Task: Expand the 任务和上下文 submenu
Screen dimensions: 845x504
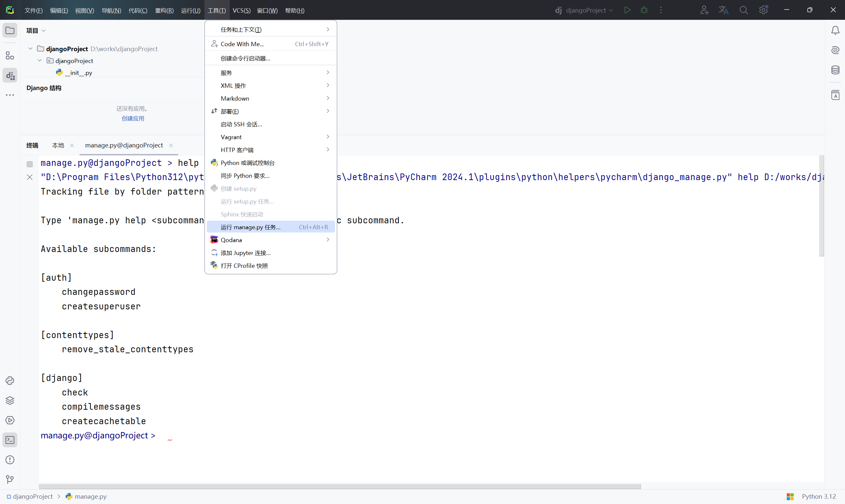Action: (270, 30)
